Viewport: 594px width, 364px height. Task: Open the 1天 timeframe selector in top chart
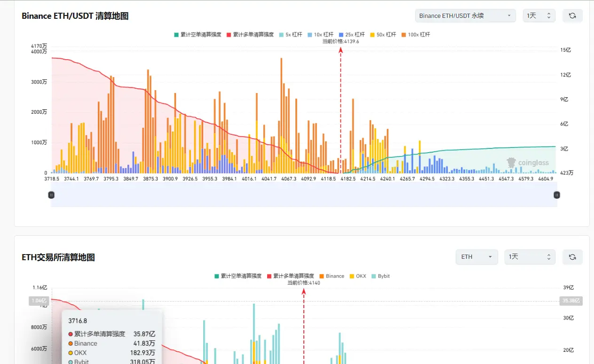tap(539, 15)
